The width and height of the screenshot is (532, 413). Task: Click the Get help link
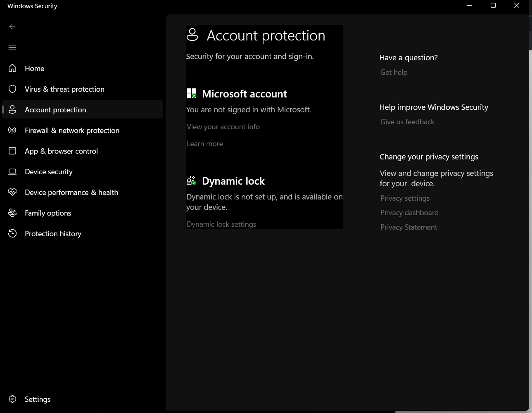[x=394, y=72]
